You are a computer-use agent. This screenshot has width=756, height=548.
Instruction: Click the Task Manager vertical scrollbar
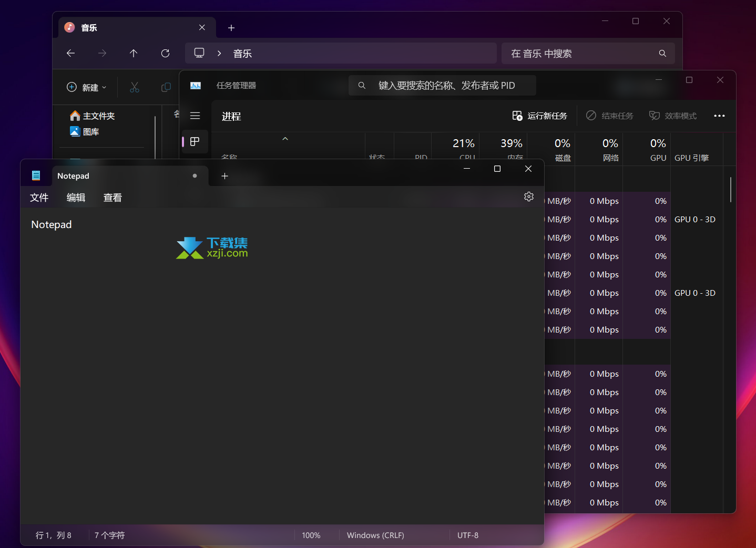730,190
